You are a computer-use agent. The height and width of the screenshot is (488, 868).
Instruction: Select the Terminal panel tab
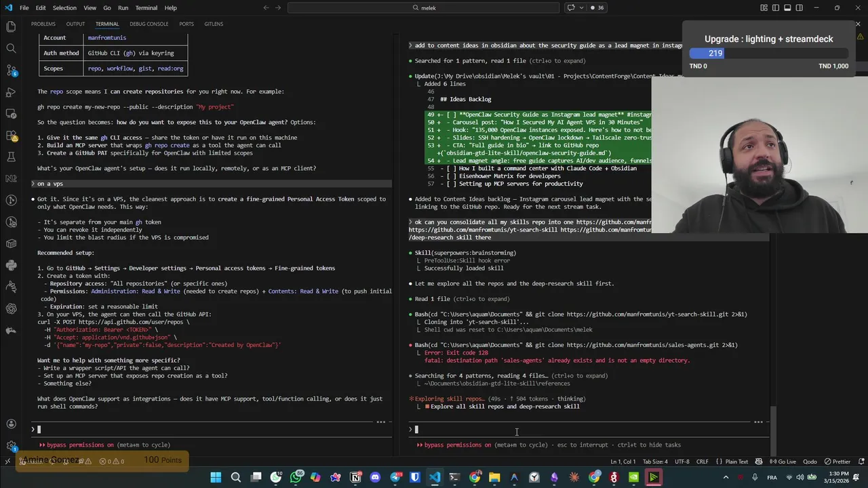click(x=107, y=24)
